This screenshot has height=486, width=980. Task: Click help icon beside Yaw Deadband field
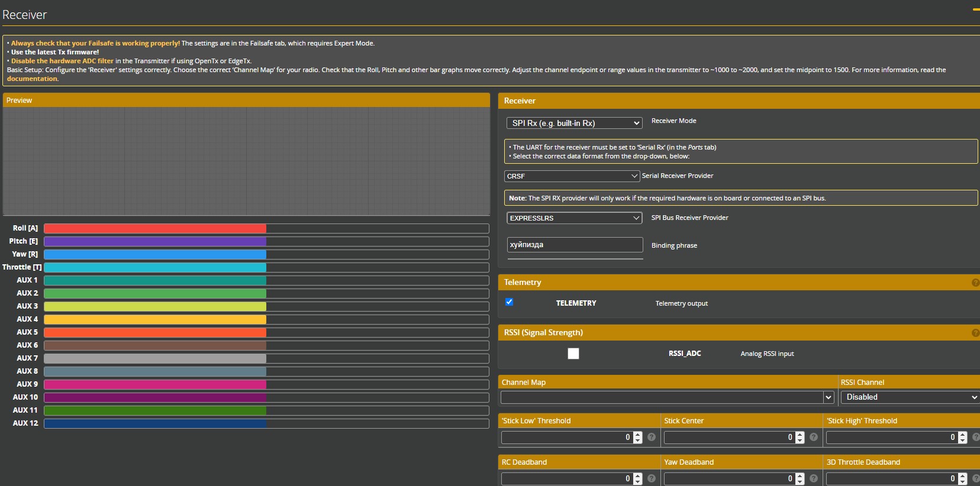tap(814, 478)
